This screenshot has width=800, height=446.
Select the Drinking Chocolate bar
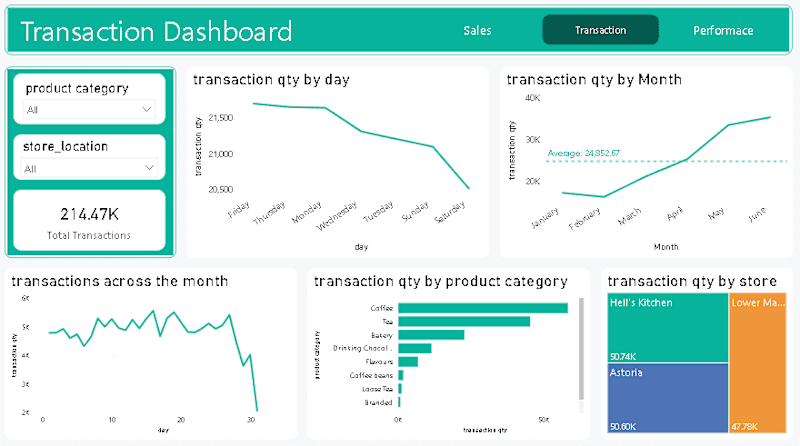pos(415,348)
